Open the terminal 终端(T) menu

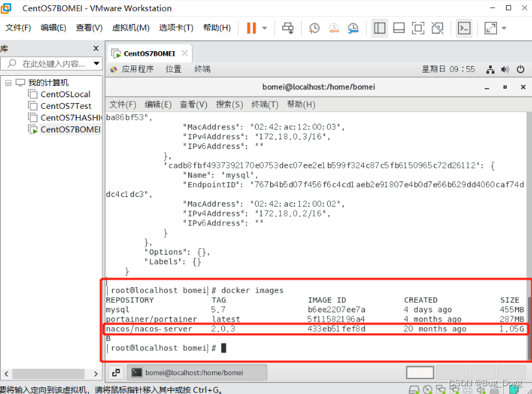coord(265,104)
